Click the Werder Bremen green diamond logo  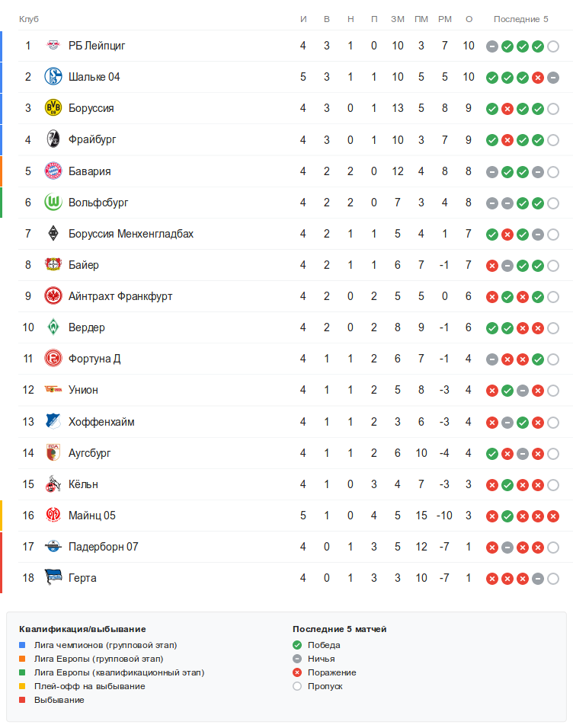53,327
